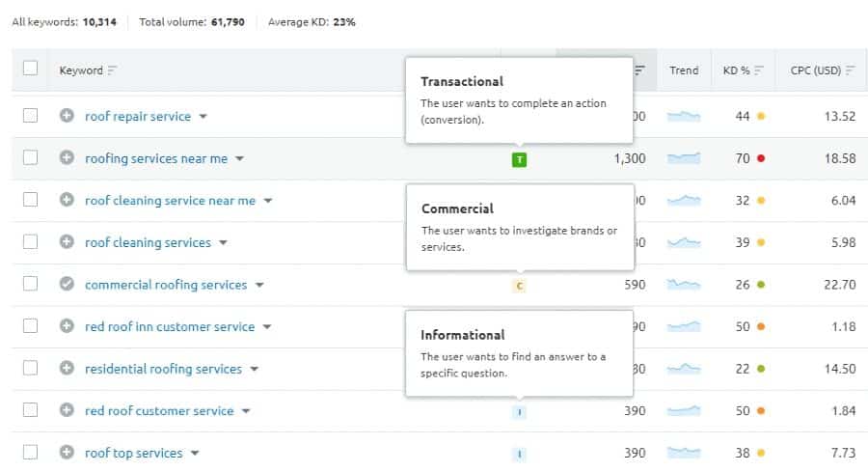This screenshot has height=472, width=868.
Task: Add 'red roof customer service' via plus icon
Action: pyautogui.click(x=67, y=410)
